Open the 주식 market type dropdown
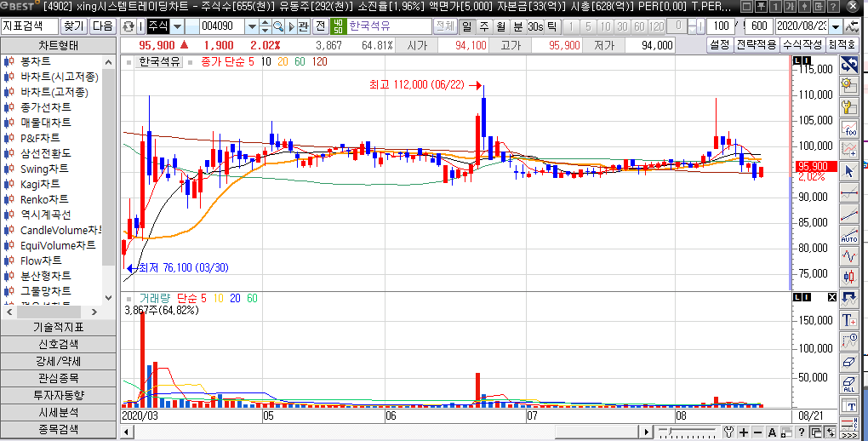Image resolution: width=868 pixels, height=441 pixels. coord(177,26)
